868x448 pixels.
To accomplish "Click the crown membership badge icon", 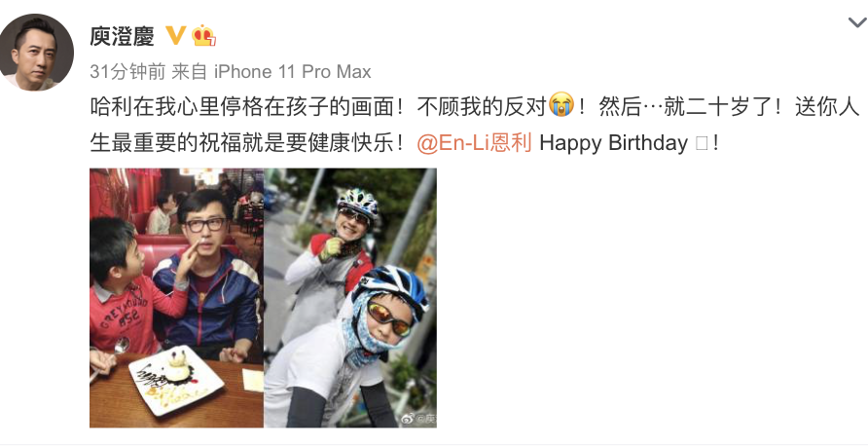I will tap(203, 36).
